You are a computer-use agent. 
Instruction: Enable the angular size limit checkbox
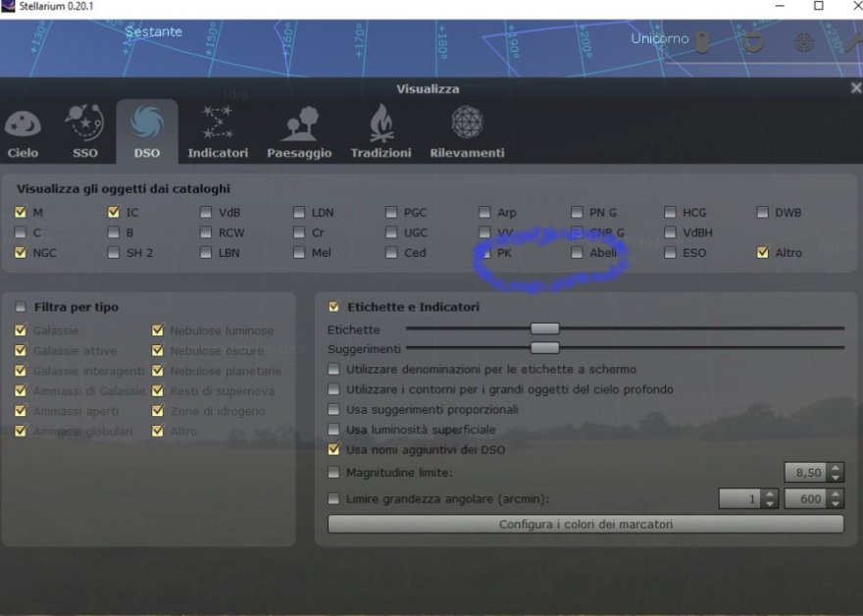coord(333,498)
